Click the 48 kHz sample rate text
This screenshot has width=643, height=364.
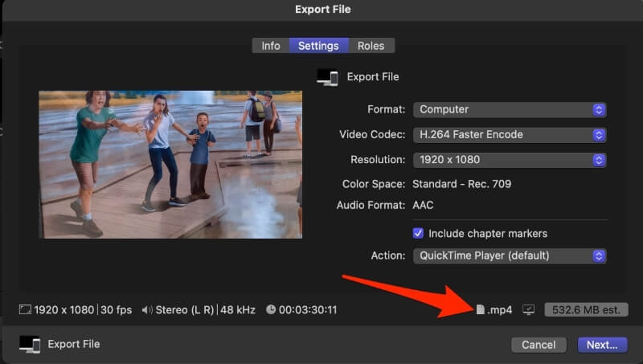pos(238,310)
